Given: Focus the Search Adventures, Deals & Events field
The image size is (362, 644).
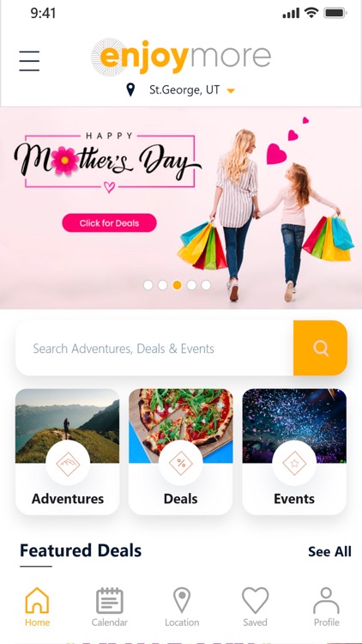Looking at the screenshot, I should click(154, 348).
